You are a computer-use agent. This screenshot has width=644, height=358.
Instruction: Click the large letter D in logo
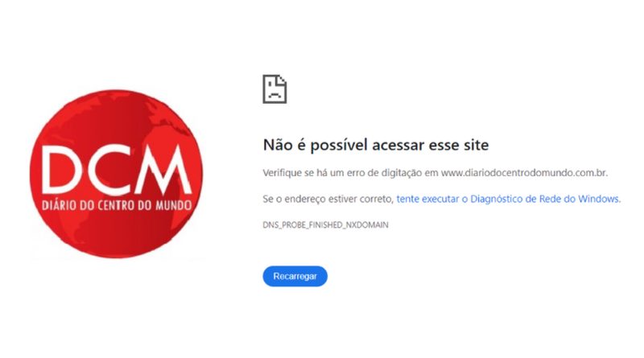(x=63, y=170)
